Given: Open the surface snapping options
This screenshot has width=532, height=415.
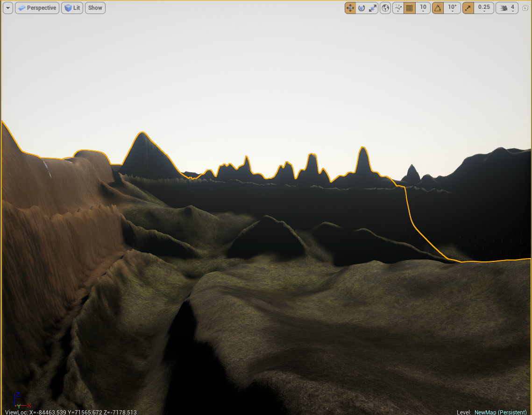Looking at the screenshot, I should 398,8.
